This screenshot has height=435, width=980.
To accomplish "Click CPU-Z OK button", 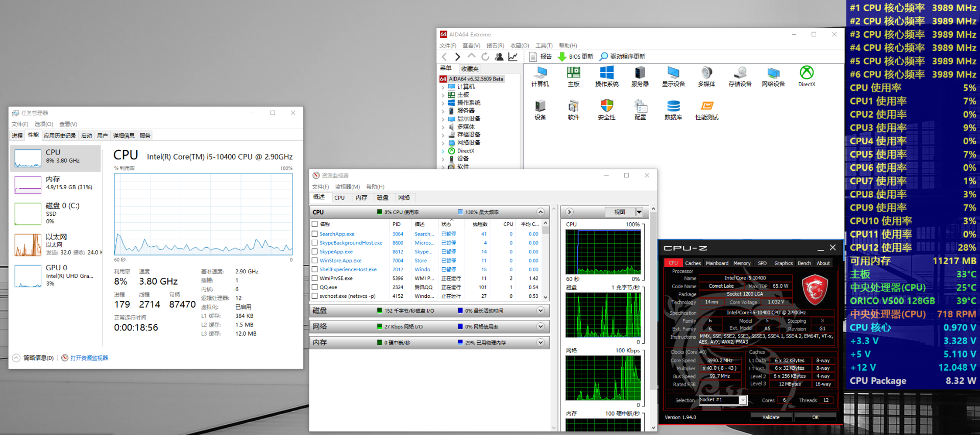I will tap(815, 417).
